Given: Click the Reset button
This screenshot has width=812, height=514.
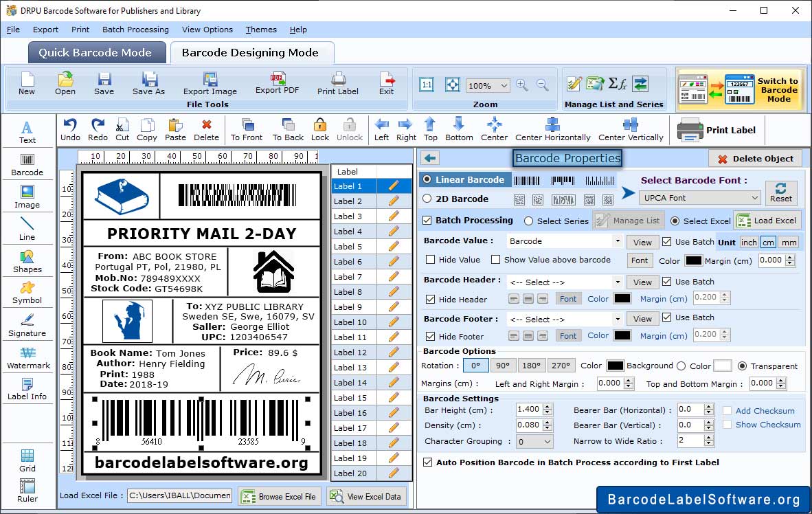Looking at the screenshot, I should (781, 192).
